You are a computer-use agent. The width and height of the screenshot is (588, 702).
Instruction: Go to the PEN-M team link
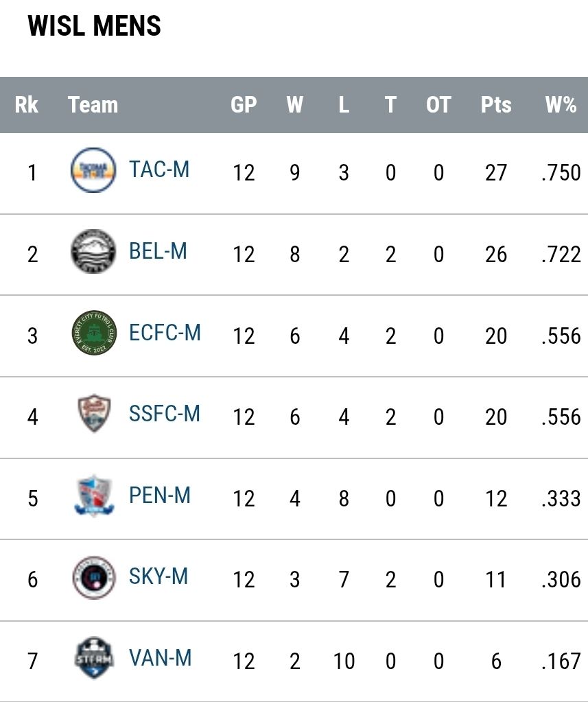tap(160, 495)
